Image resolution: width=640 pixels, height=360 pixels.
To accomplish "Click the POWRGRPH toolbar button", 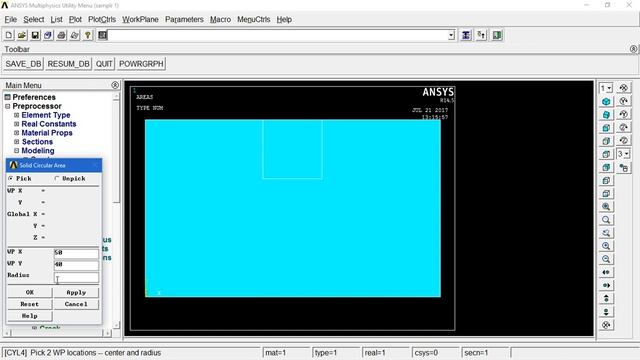I will pyautogui.click(x=141, y=64).
